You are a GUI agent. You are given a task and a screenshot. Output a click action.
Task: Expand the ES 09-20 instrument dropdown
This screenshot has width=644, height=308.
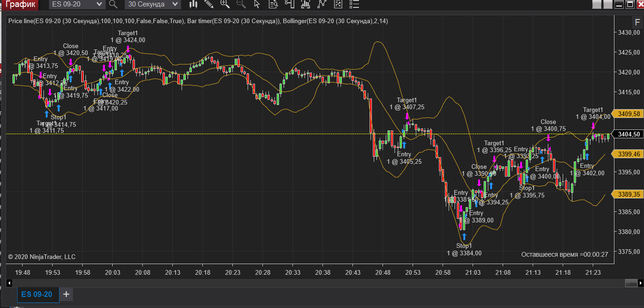(99, 4)
